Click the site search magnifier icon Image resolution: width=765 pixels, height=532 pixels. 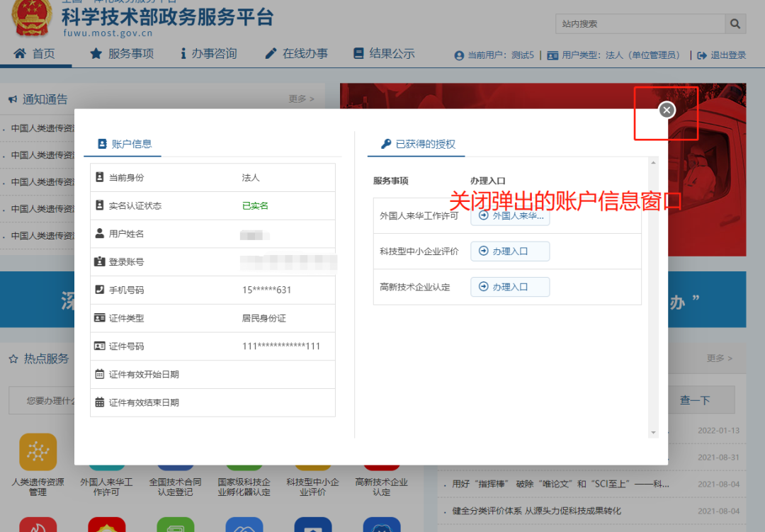(735, 23)
